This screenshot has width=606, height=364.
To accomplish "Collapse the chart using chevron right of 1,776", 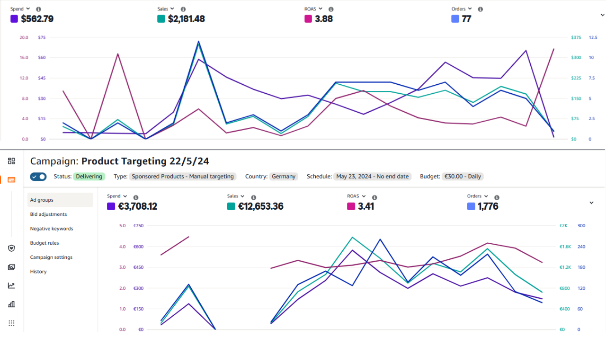I will [x=591, y=203].
